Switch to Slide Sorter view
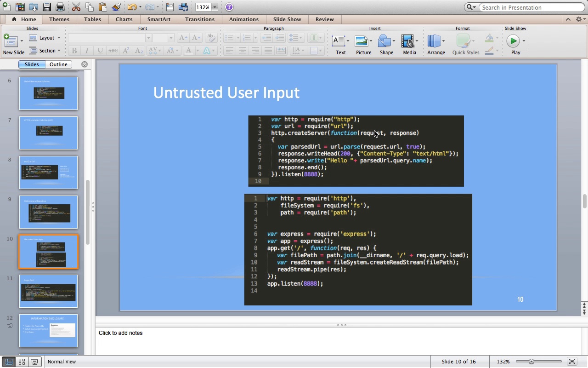The height and width of the screenshot is (368, 588). pos(22,362)
